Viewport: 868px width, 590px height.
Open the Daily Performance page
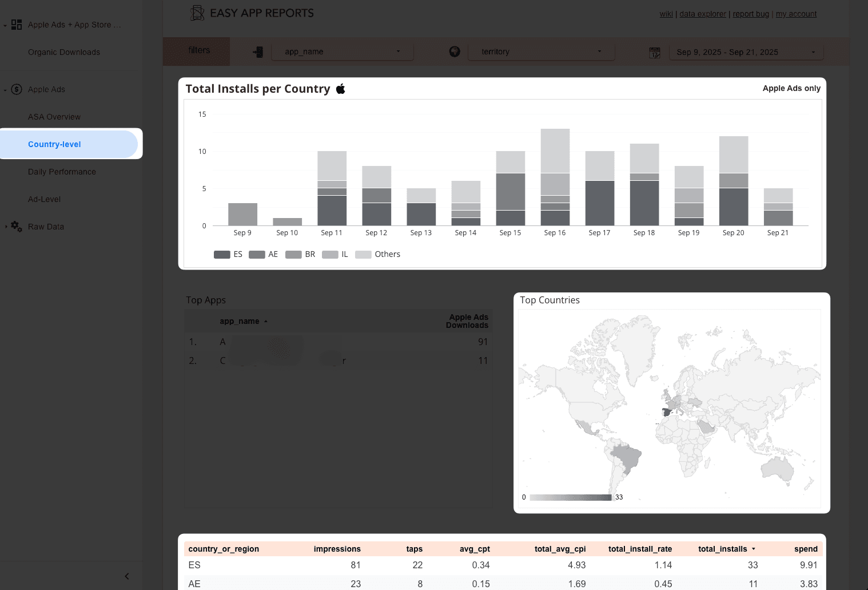coord(62,172)
